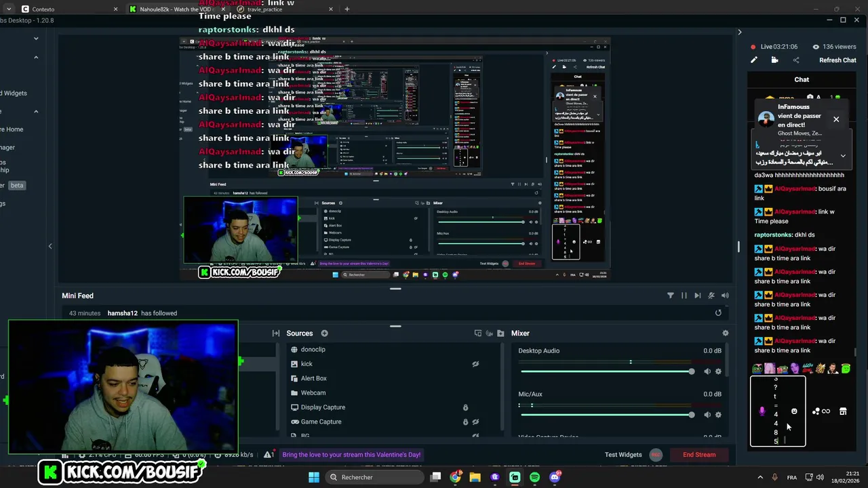Mute the Desktop Audio channel
The image size is (868, 488).
[707, 371]
